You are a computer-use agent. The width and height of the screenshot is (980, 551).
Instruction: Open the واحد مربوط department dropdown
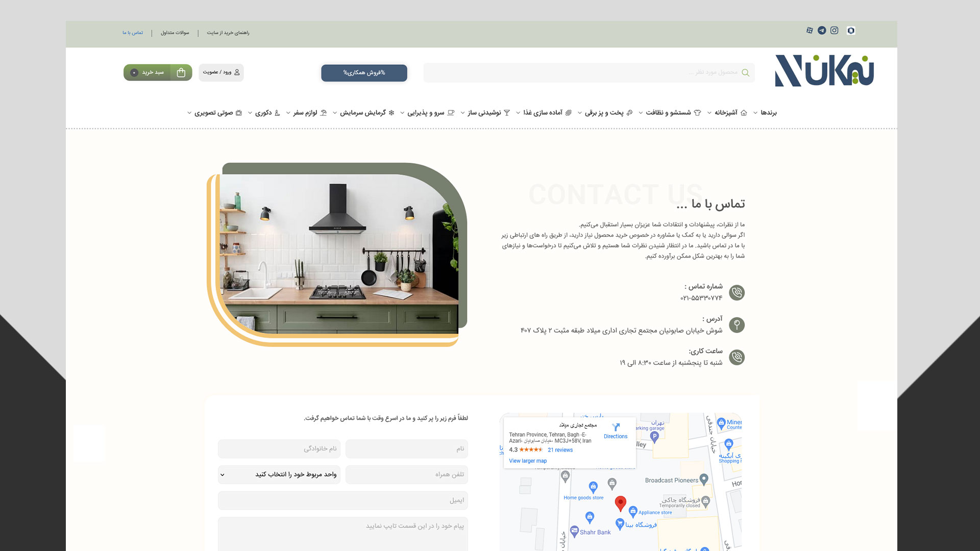279,474
